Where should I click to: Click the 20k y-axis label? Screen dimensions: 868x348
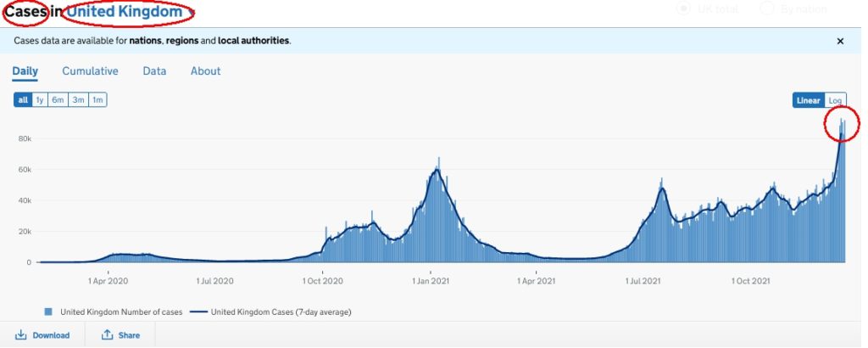tap(25, 232)
